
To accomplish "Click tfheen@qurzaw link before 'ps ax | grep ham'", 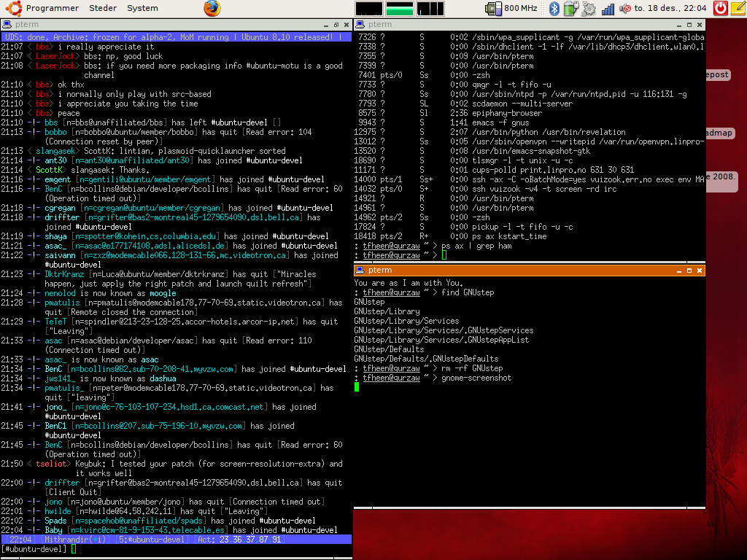I will (391, 246).
